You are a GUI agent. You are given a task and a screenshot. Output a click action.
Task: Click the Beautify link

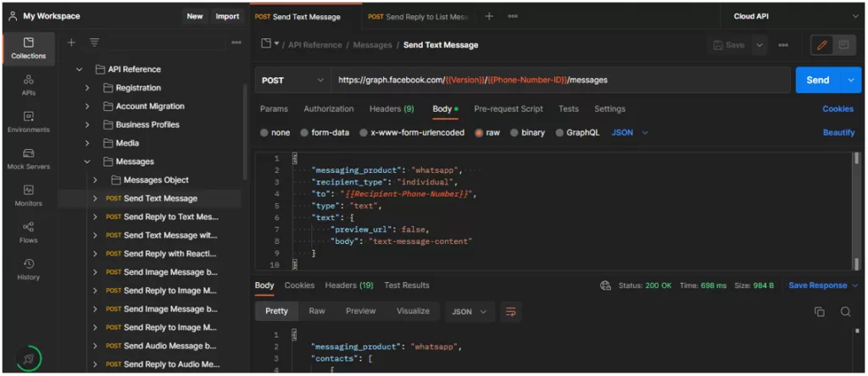838,133
